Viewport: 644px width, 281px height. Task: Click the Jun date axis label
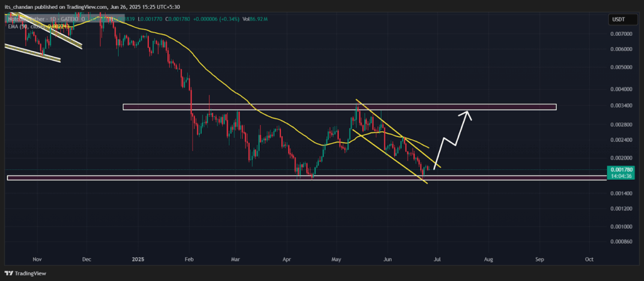point(387,260)
